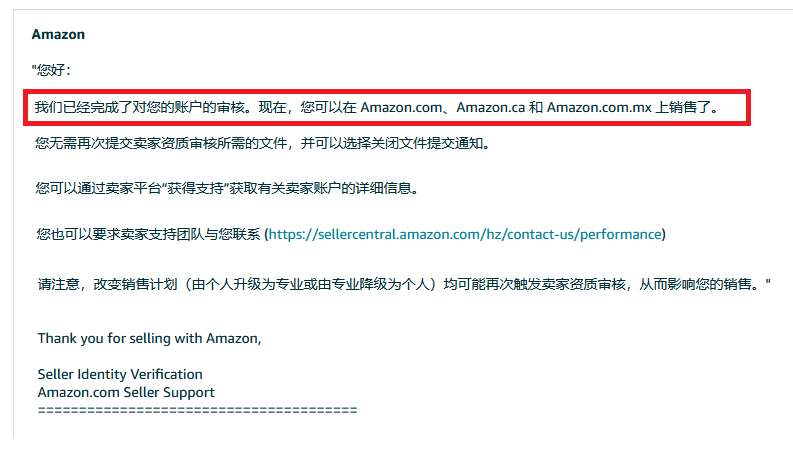
Task: Click the 您好 greeting line
Action: pos(51,70)
